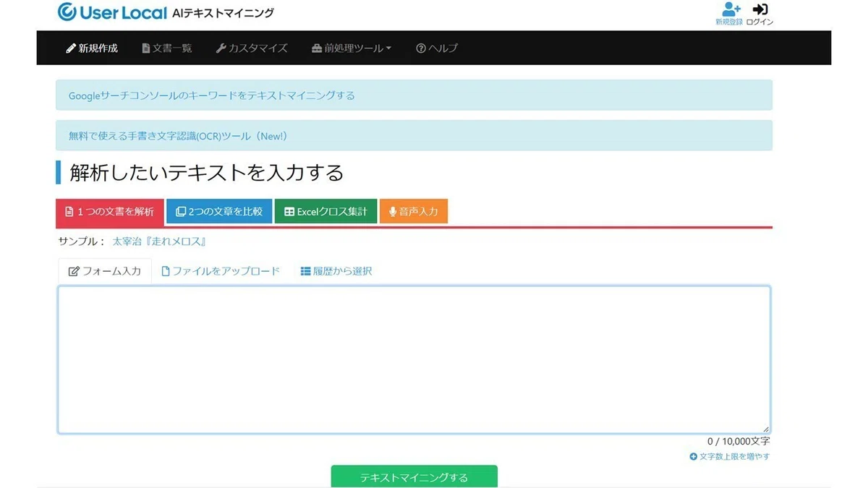This screenshot has width=868, height=488.
Task: Open Googleサーチコンソール keyword text mining link
Action: (212, 95)
